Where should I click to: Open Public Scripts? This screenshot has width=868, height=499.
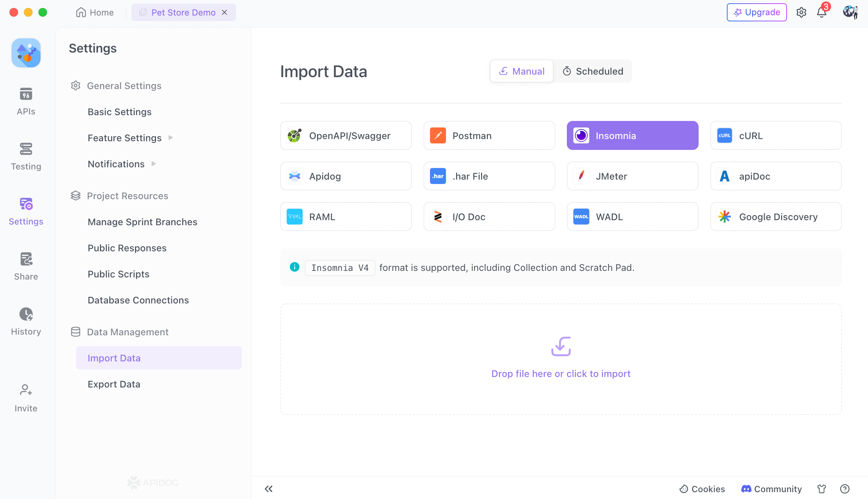[x=118, y=274]
